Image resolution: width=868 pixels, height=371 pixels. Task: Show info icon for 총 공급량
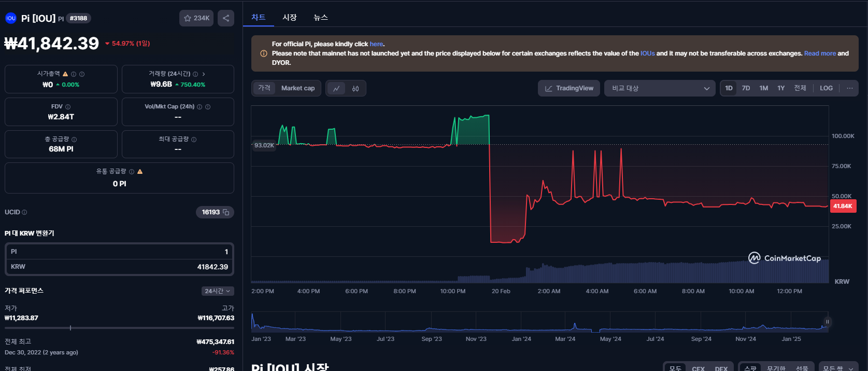pyautogui.click(x=74, y=140)
